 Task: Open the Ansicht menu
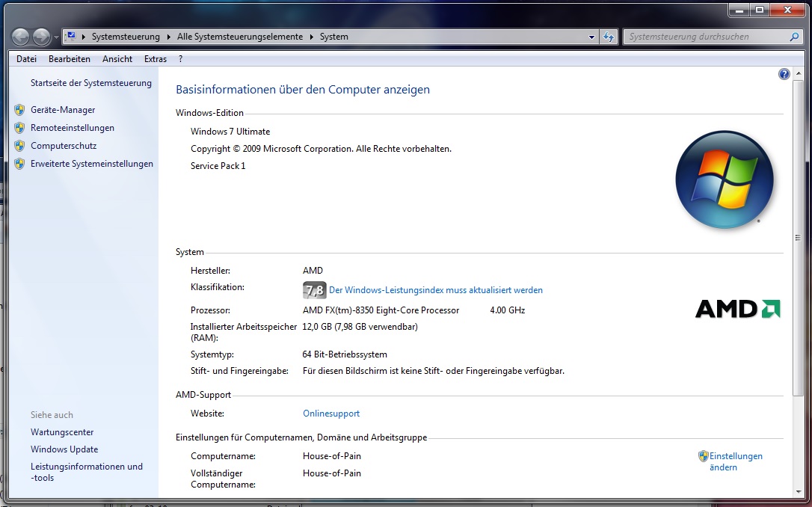click(x=117, y=59)
